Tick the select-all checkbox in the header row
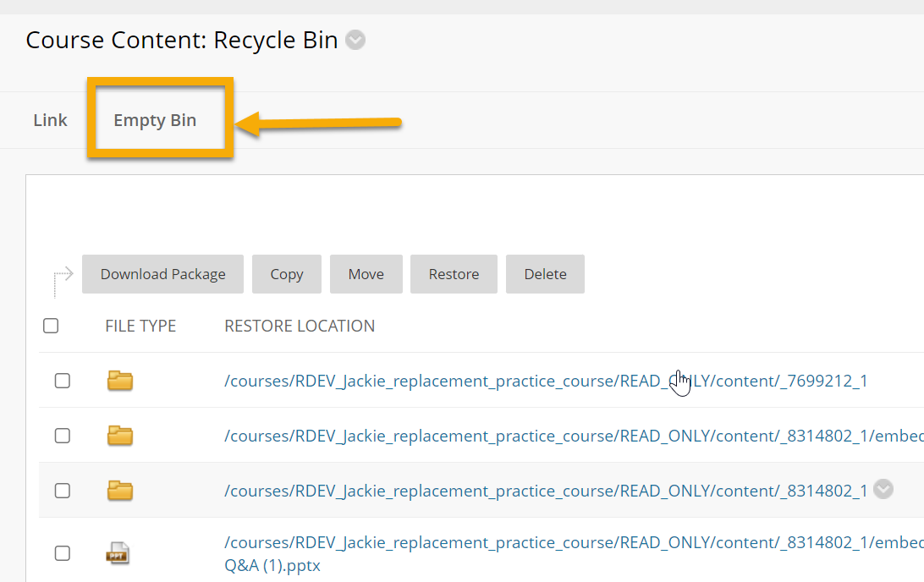The image size is (924, 582). coord(51,326)
